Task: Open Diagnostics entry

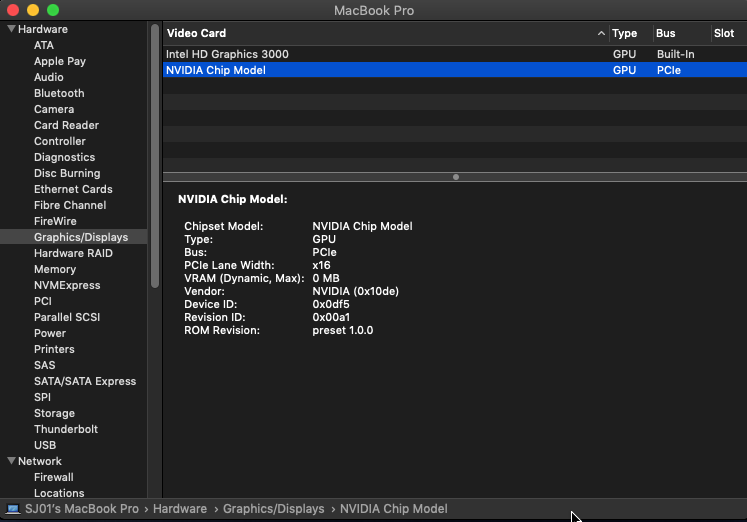Action: click(x=64, y=157)
